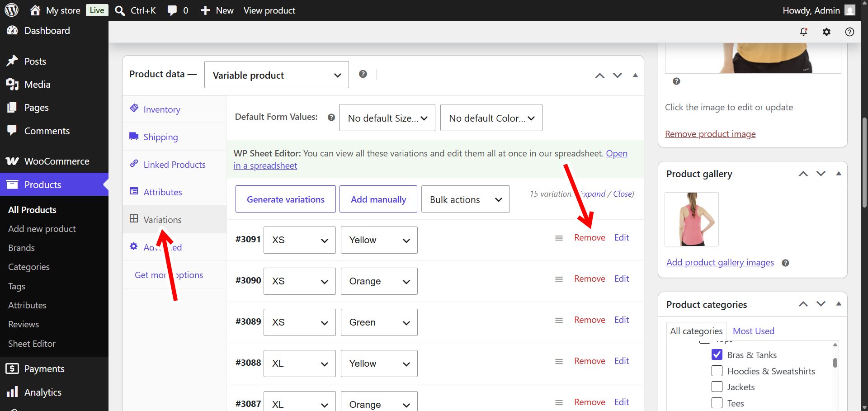Click the product gallery thumbnail image
The width and height of the screenshot is (868, 411).
tap(692, 219)
